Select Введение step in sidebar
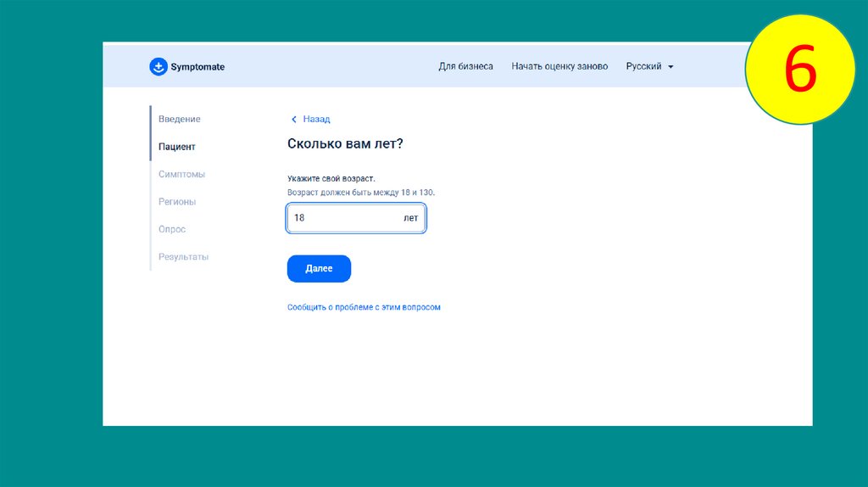The image size is (868, 487). pyautogui.click(x=180, y=119)
